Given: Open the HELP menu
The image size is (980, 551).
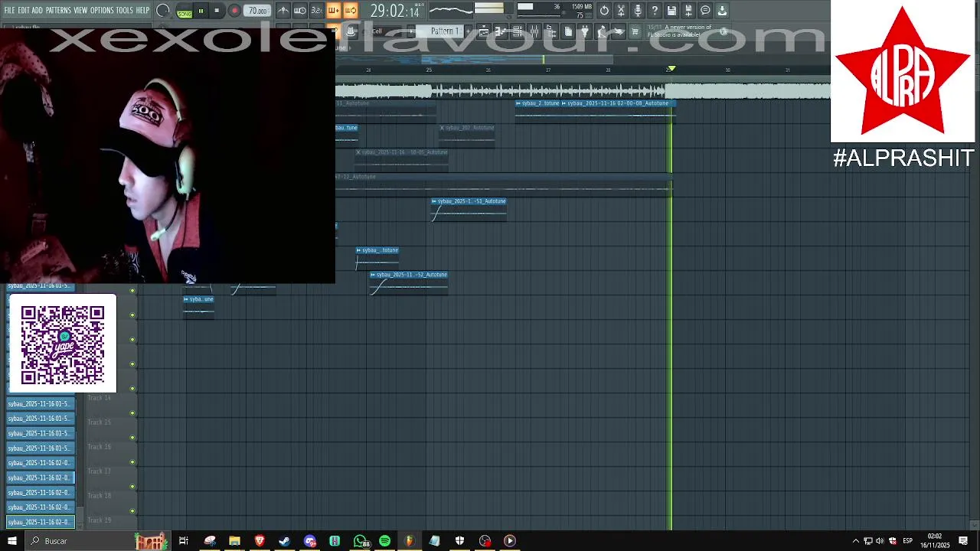Looking at the screenshot, I should coord(142,10).
